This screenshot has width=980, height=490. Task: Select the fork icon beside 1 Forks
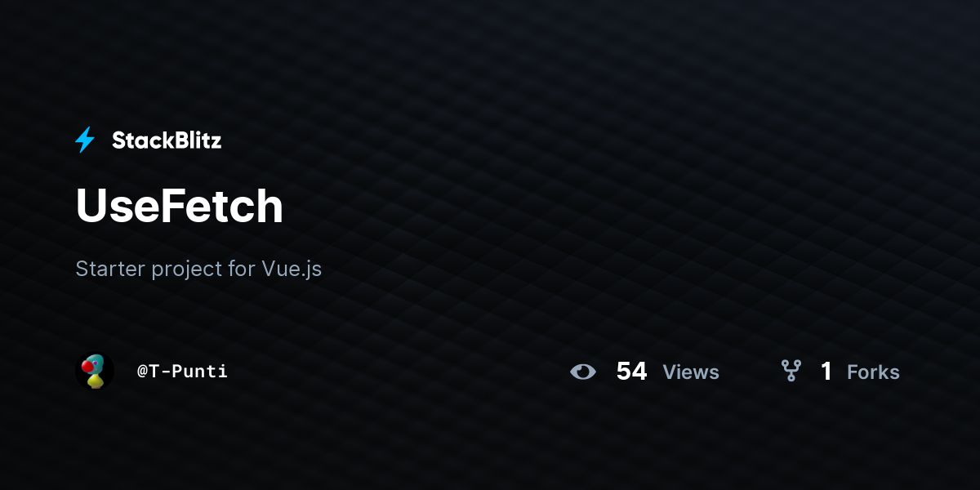(x=791, y=372)
